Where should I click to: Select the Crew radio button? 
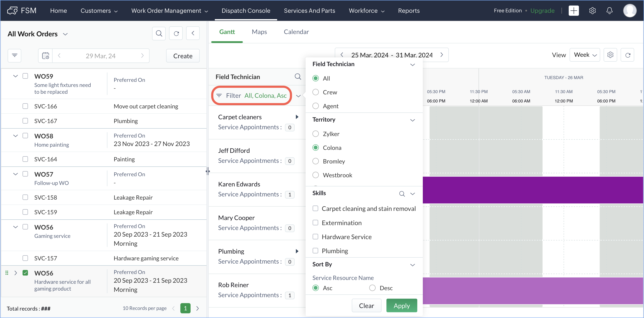315,92
